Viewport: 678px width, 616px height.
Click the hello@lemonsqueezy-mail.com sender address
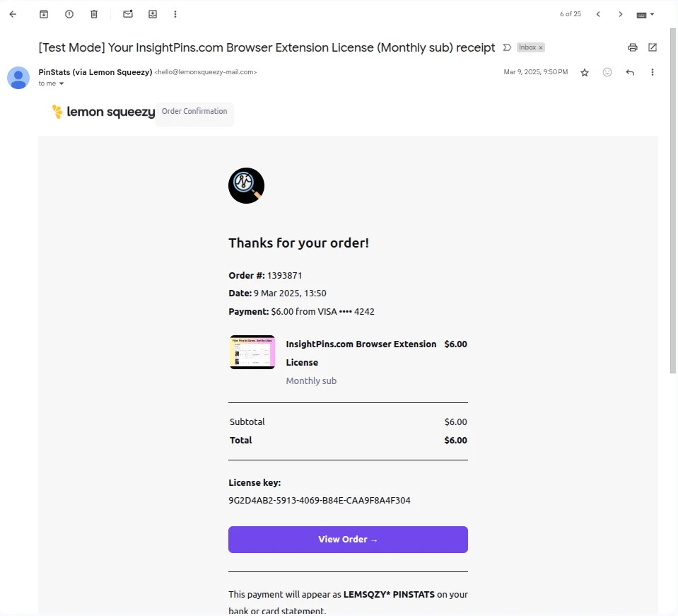pyautogui.click(x=206, y=72)
